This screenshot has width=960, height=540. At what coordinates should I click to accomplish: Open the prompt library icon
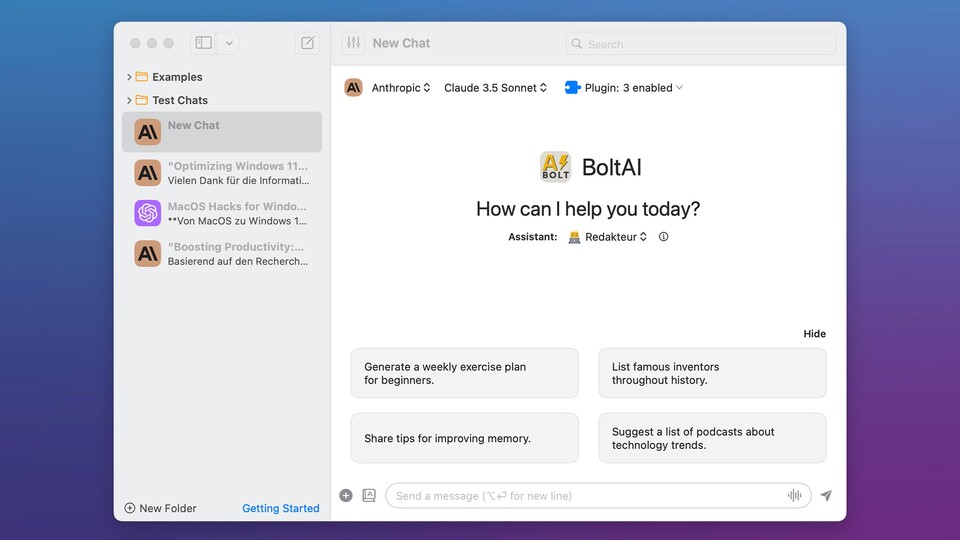pos(369,495)
